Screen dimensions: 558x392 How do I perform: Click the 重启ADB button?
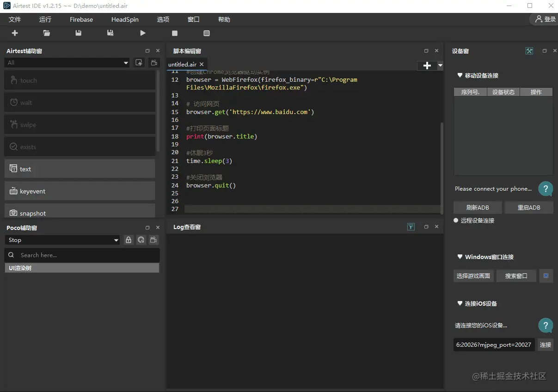pyautogui.click(x=529, y=207)
